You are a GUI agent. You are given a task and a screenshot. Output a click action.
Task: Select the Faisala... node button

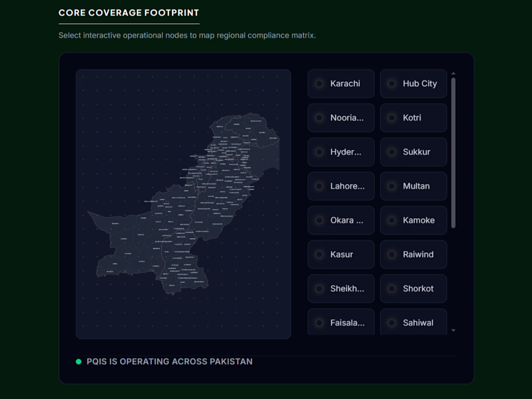click(x=341, y=322)
